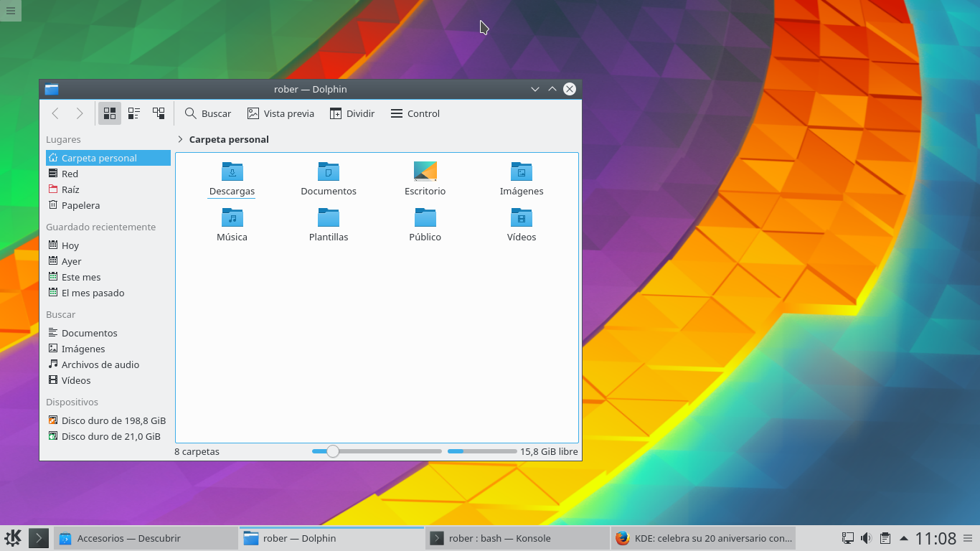Click the Dispositivos section header
The image size is (980, 551).
coord(72,402)
